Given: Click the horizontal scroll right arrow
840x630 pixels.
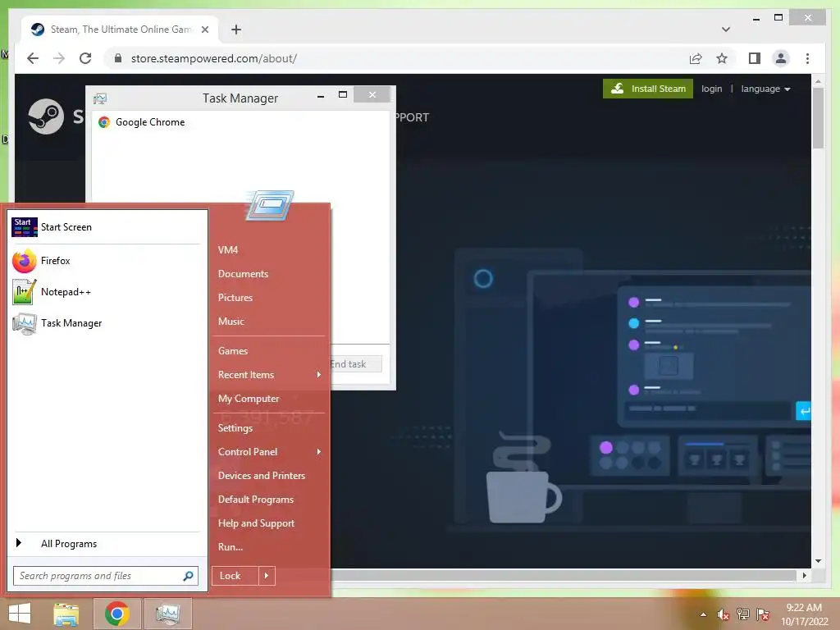Looking at the screenshot, I should click(804, 575).
